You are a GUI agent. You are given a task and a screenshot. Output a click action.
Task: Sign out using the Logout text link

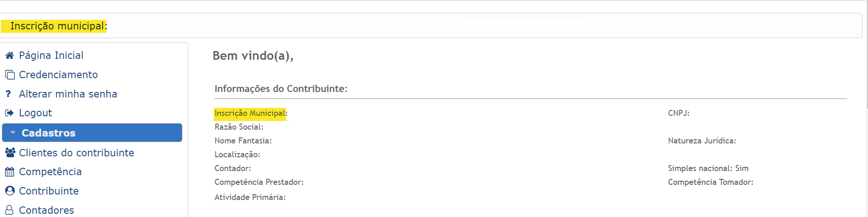35,113
